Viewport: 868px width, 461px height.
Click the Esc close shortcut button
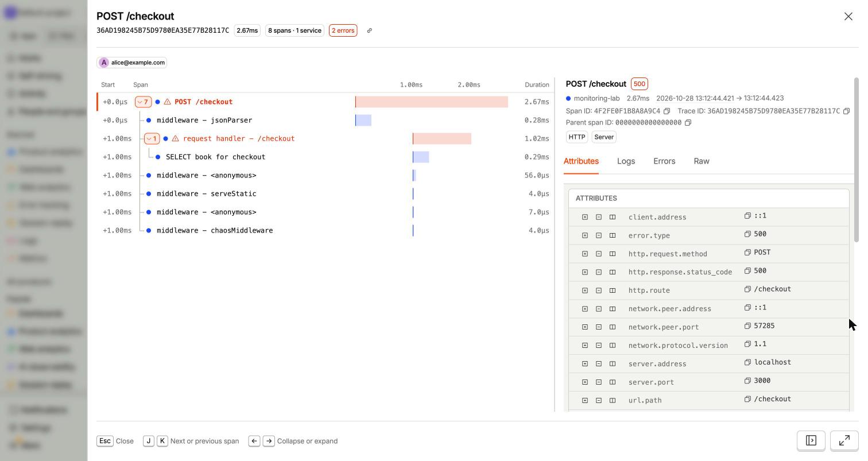click(105, 441)
